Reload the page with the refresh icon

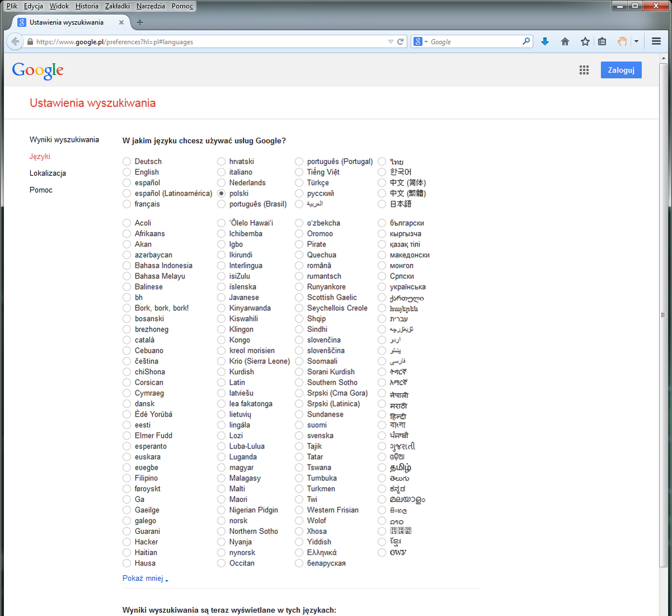point(400,41)
